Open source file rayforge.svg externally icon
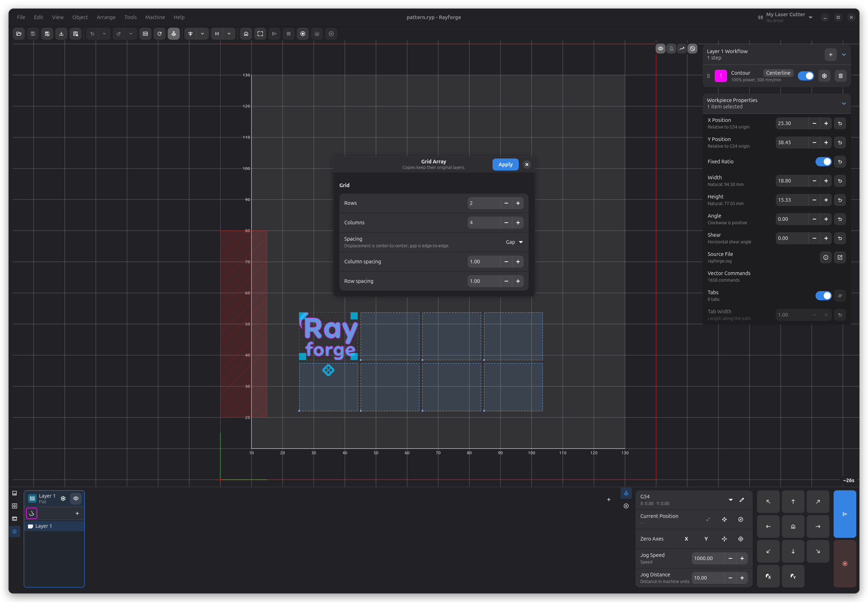This screenshot has width=868, height=602. (840, 257)
